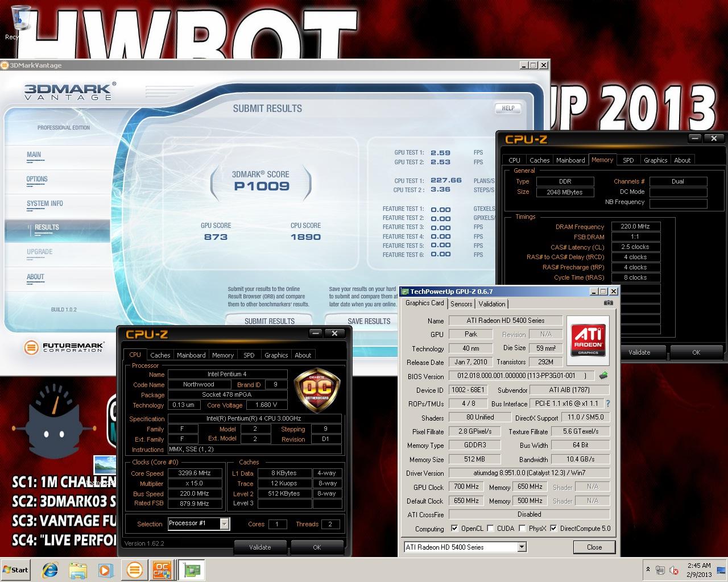
Task: Toggle the CUDA checkbox in GPU-Z
Action: [x=490, y=529]
